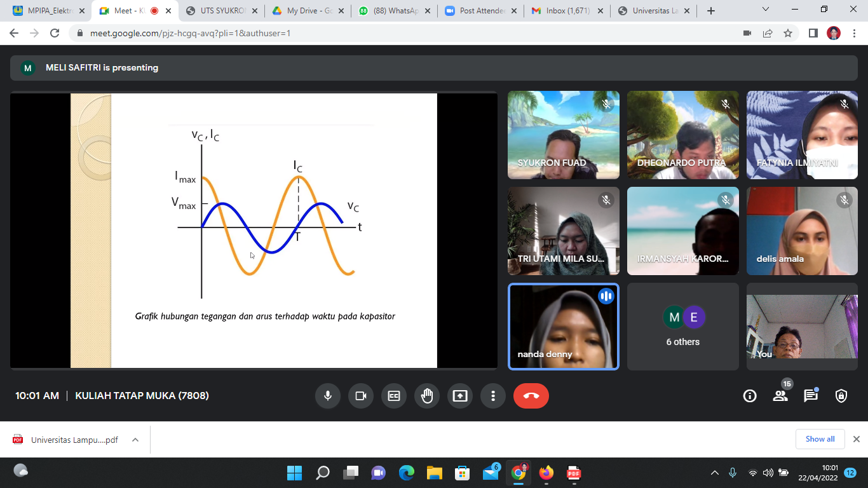868x488 pixels.
Task: Raise hand in the meeting
Action: pos(427,396)
